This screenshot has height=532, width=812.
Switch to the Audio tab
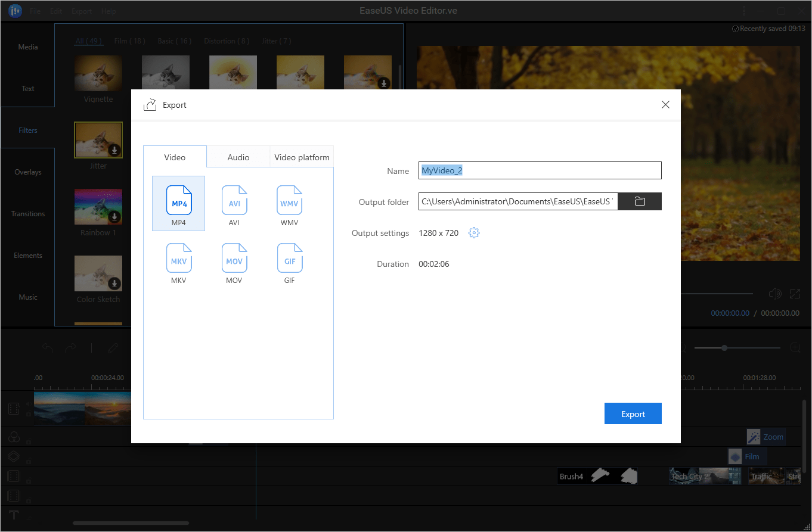238,158
